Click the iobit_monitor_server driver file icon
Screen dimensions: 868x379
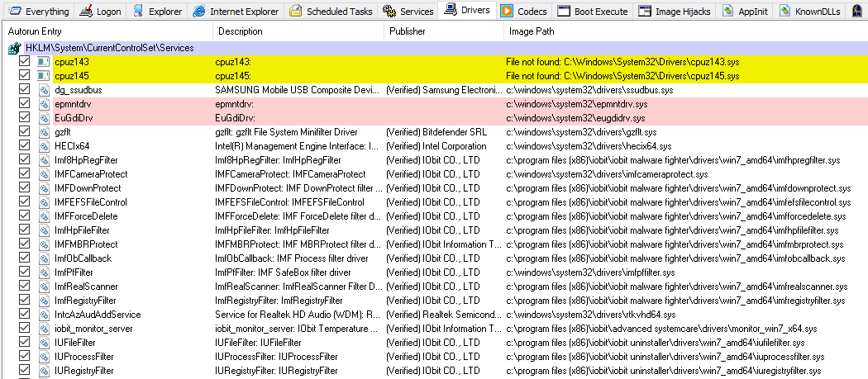(44, 329)
